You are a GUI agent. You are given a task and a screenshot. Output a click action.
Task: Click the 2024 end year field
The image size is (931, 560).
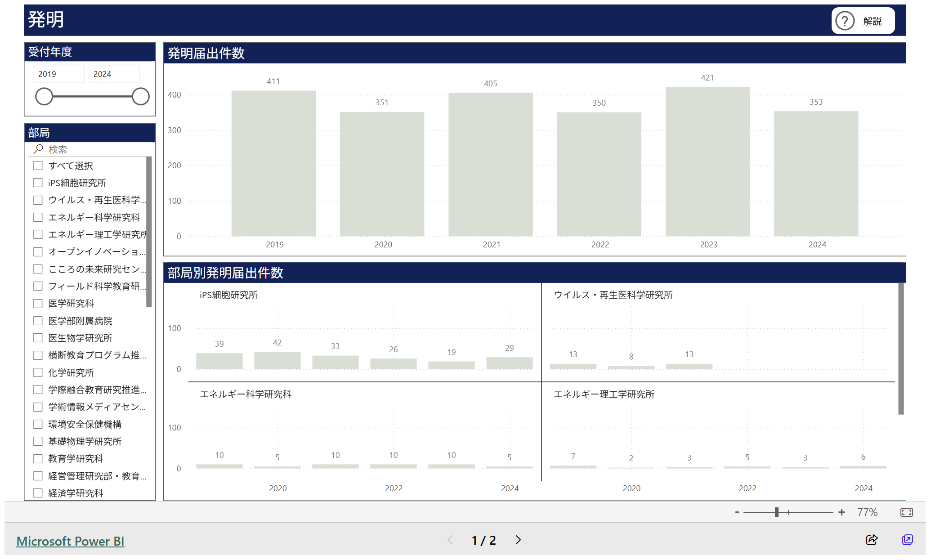click(114, 74)
